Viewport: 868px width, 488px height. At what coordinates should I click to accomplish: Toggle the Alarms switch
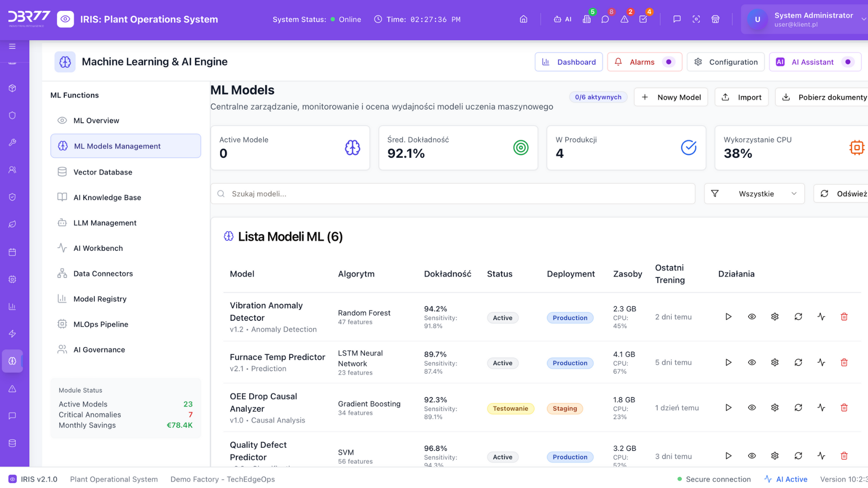[669, 62]
